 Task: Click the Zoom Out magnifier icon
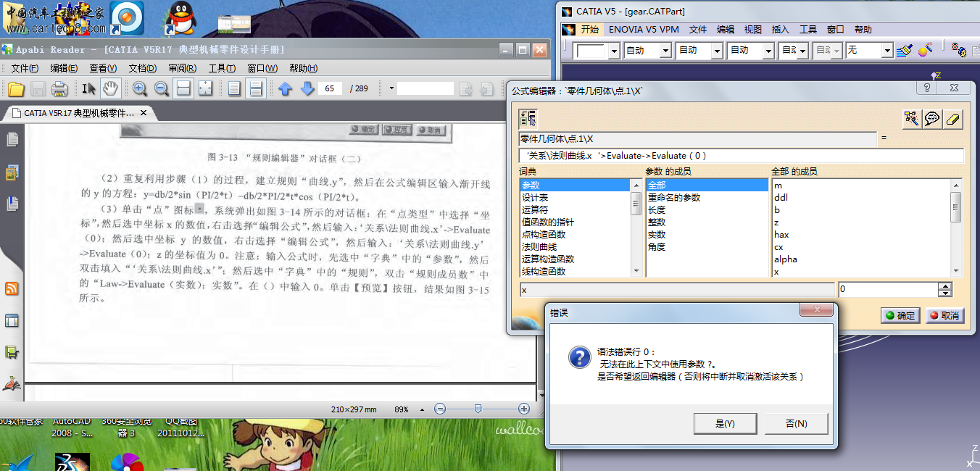tap(162, 89)
